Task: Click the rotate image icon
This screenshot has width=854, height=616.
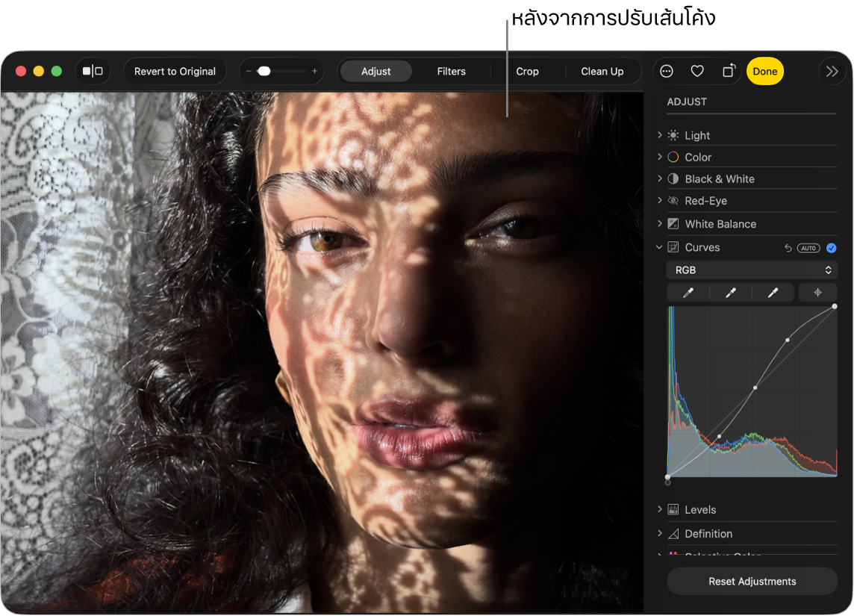Action: tap(729, 72)
